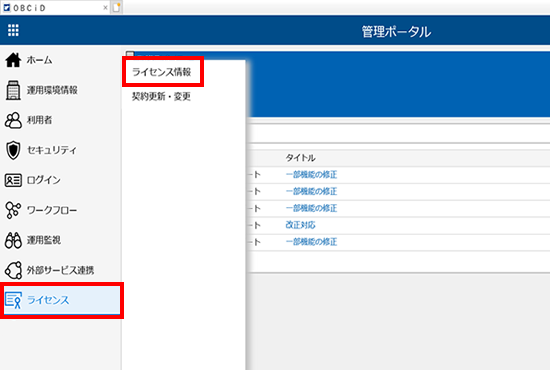Open the first 一部機能の修正 link
Image resolution: width=550 pixels, height=370 pixels.
click(311, 174)
